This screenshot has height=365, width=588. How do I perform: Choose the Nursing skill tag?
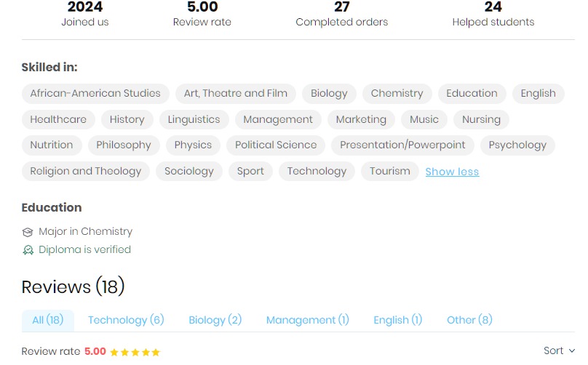pyautogui.click(x=481, y=119)
